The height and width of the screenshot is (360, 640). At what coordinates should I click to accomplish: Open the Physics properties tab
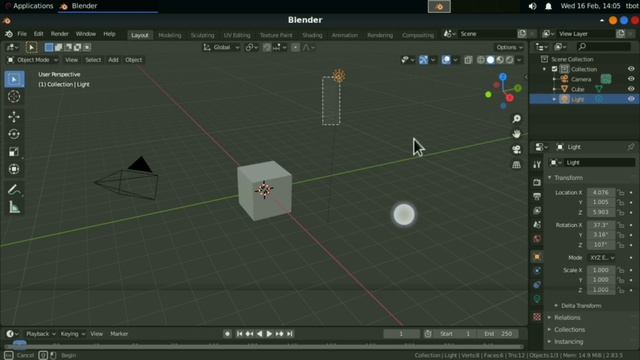click(x=537, y=270)
